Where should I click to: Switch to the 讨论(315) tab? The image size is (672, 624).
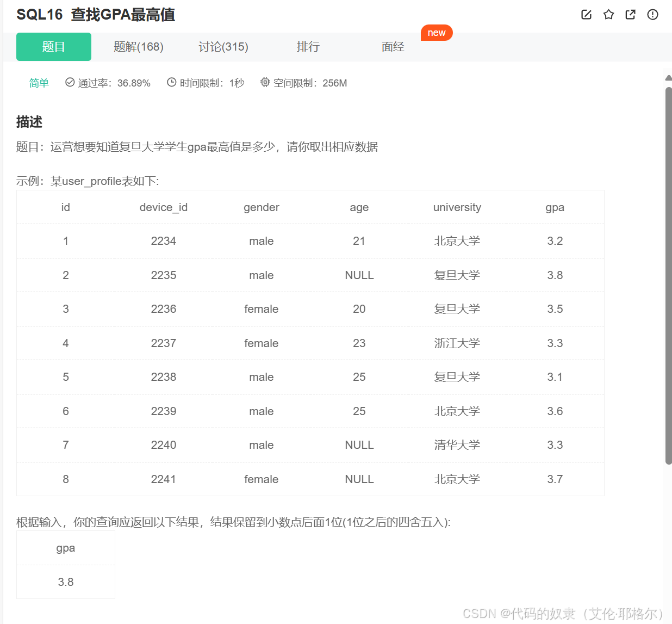223,47
